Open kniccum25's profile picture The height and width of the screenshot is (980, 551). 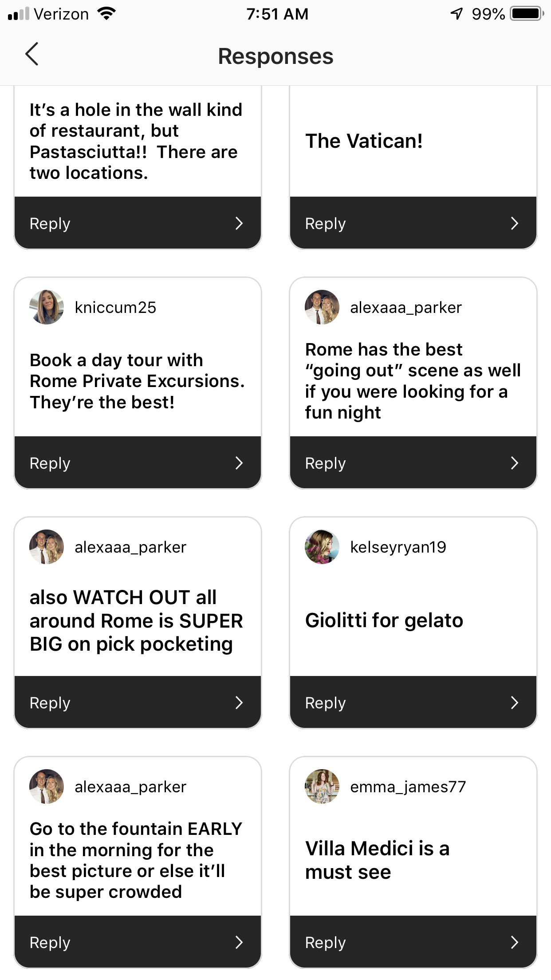(x=47, y=307)
